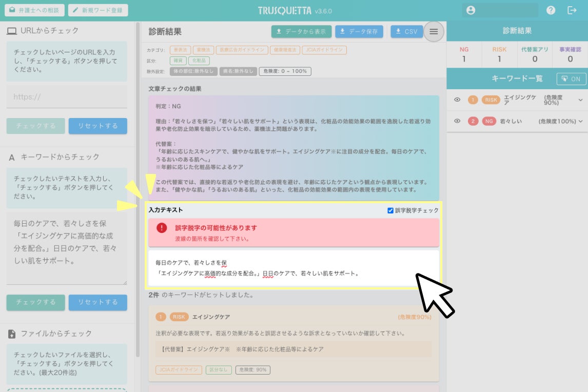Click the NG badge beside 若々しい

(489, 121)
